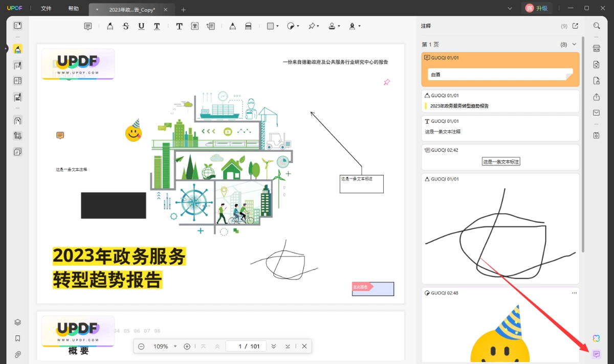The height and width of the screenshot is (364, 614).
Task: Click the zoom in plus button
Action: tap(187, 346)
